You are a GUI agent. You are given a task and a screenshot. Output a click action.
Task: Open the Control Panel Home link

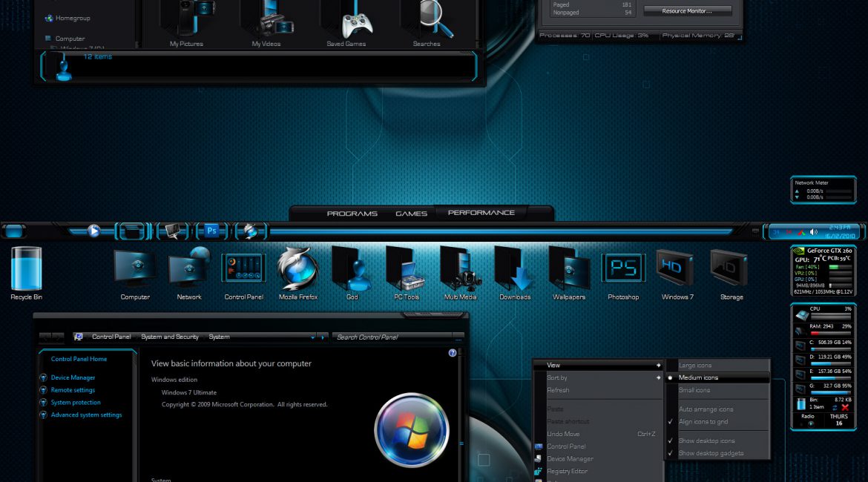79,359
